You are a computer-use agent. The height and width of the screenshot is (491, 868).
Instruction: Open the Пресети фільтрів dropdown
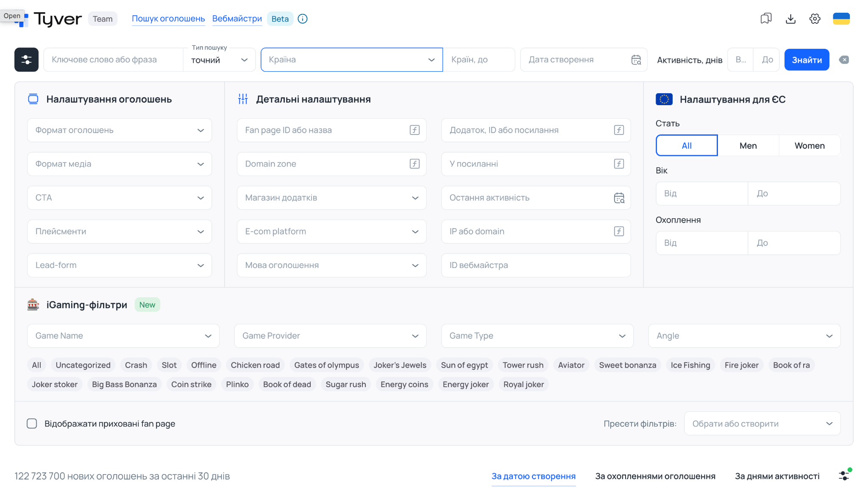(x=762, y=424)
